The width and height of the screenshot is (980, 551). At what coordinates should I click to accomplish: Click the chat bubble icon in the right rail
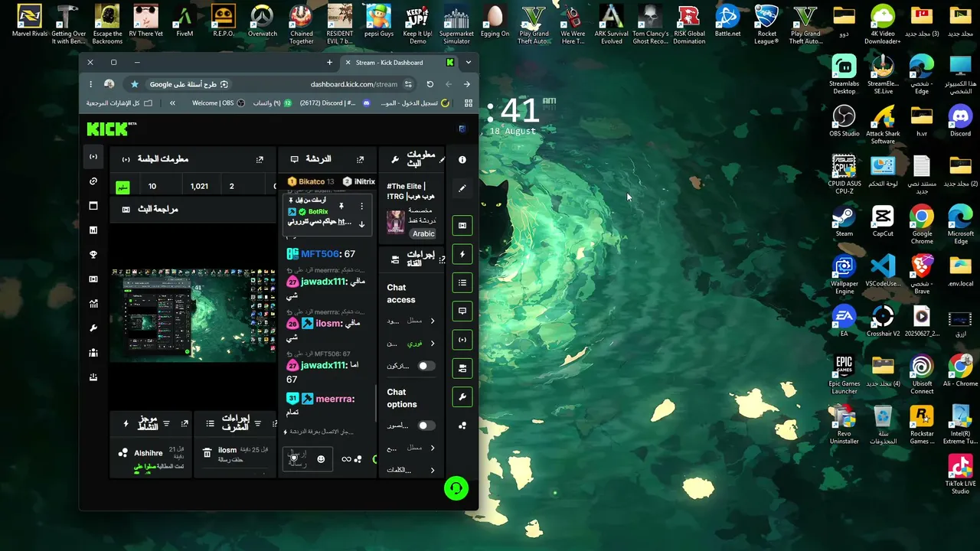(x=462, y=311)
